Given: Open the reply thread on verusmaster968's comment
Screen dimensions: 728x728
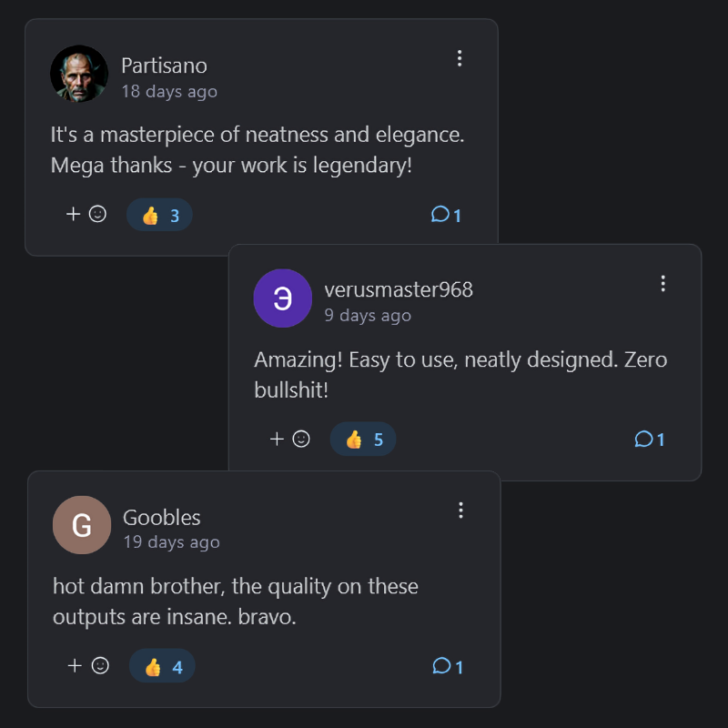Looking at the screenshot, I should pos(650,440).
